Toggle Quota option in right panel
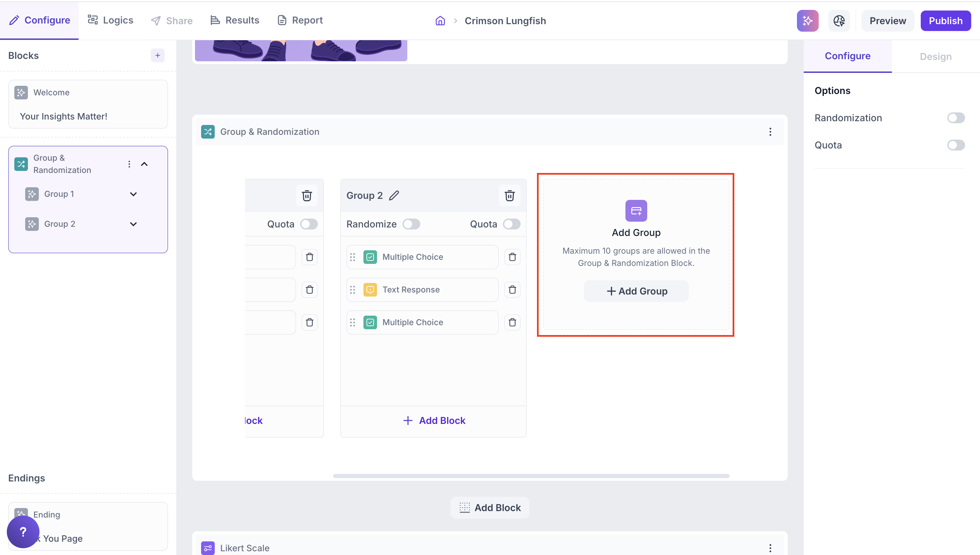This screenshot has width=980, height=555. pyautogui.click(x=955, y=145)
